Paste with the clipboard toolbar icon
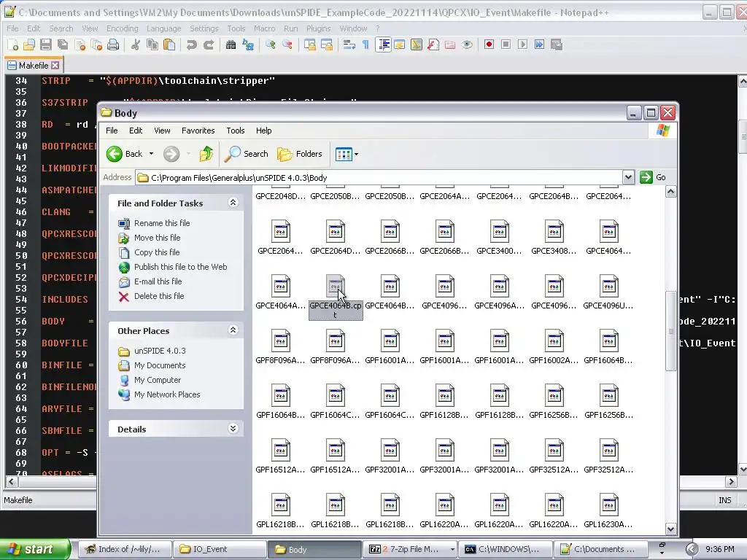This screenshot has width=747, height=560. [x=169, y=44]
